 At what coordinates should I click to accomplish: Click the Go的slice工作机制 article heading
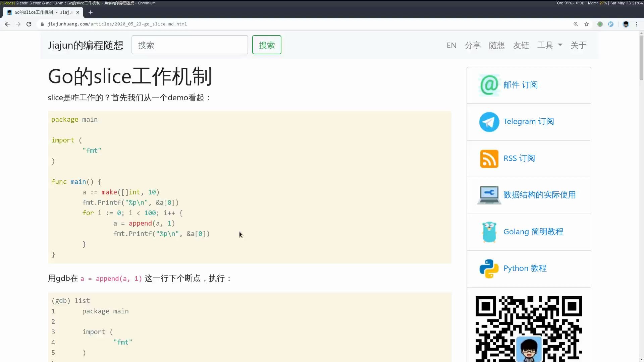pos(130,76)
